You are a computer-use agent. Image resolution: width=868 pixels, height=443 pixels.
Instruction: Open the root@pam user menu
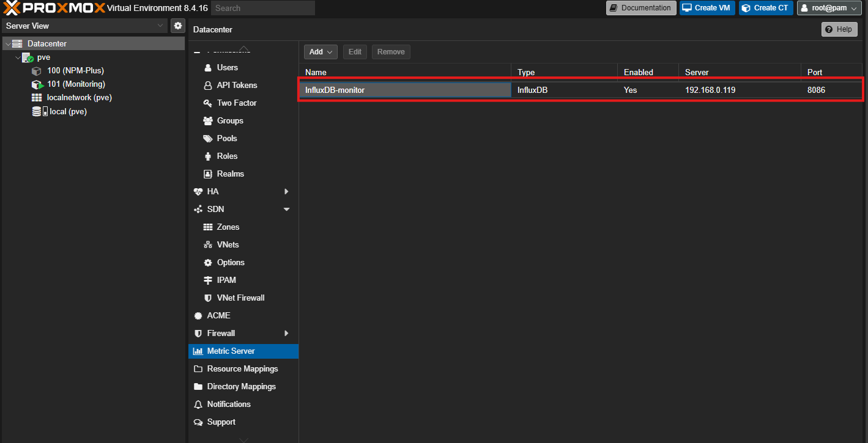click(x=829, y=8)
